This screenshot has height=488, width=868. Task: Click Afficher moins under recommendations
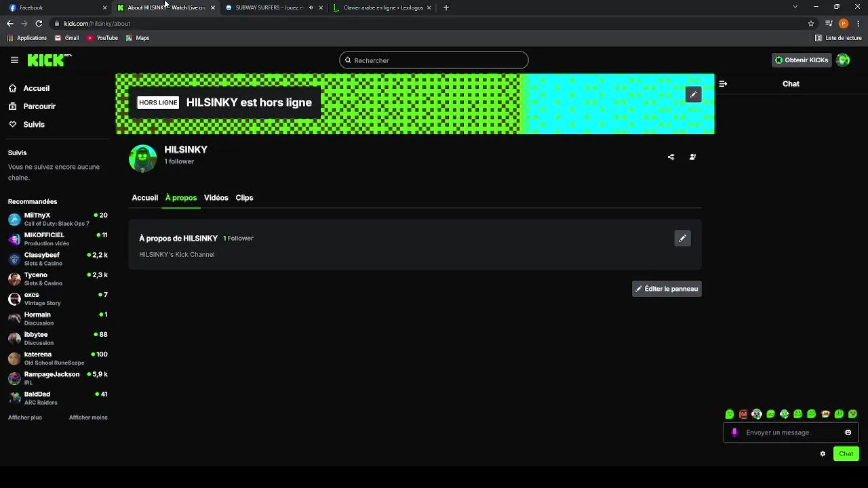pos(88,418)
